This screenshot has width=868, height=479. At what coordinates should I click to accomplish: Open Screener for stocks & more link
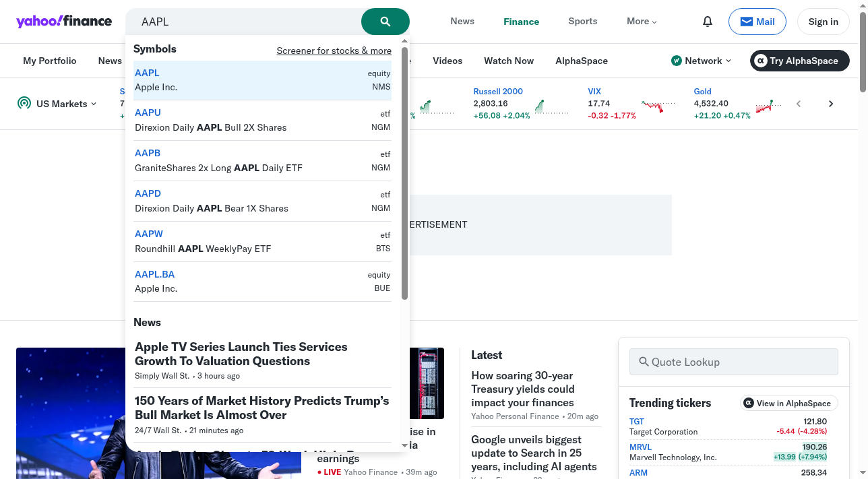coord(334,51)
